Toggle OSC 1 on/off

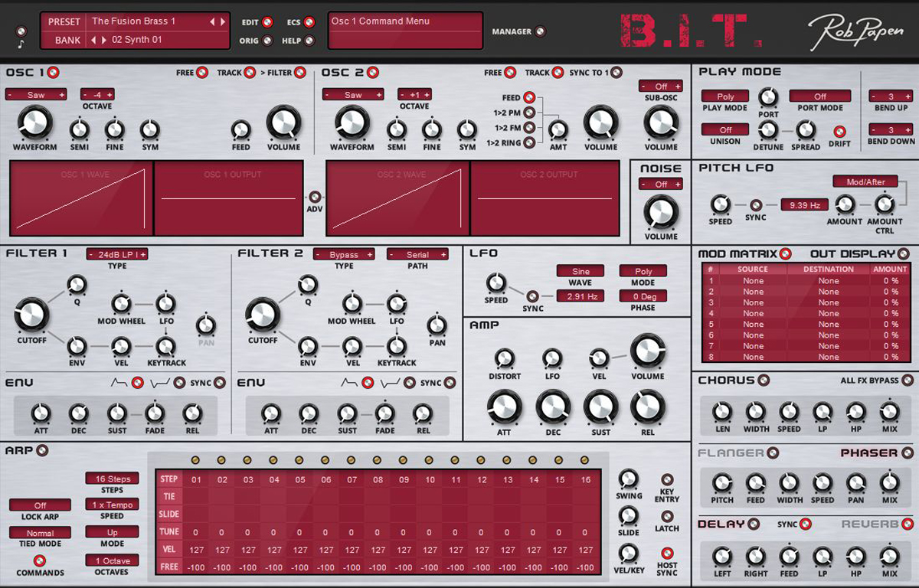click(x=53, y=73)
